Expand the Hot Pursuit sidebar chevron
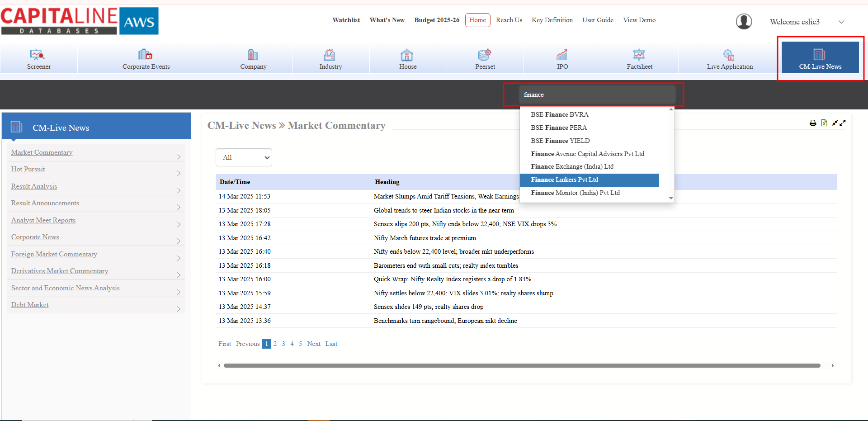 click(179, 173)
